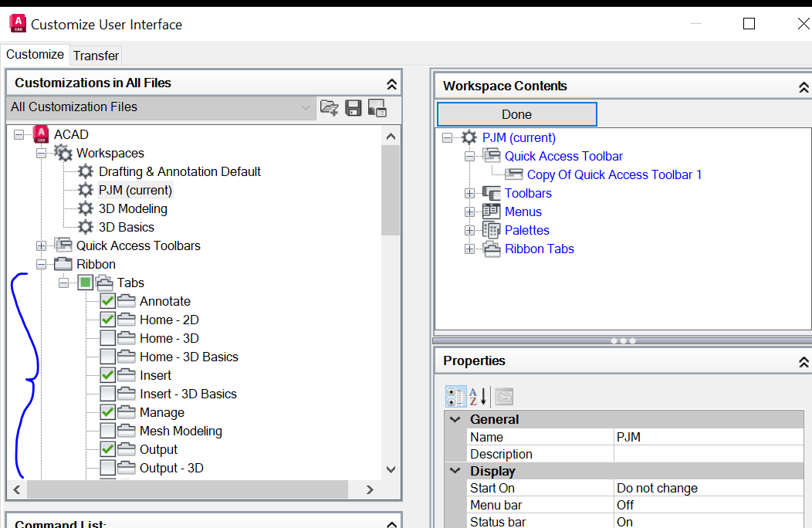812x528 pixels.
Task: Click the Toolbars node icon in Workspace Contents
Action: pos(492,193)
